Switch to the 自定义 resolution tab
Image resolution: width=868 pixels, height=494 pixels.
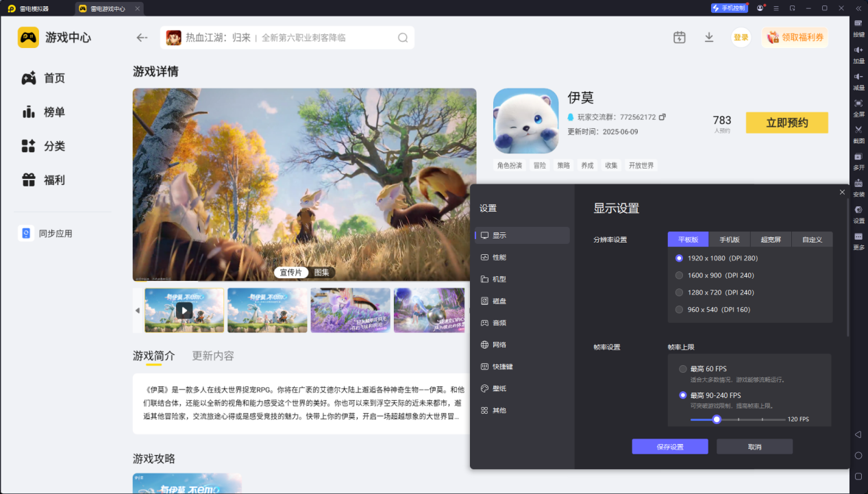(812, 239)
